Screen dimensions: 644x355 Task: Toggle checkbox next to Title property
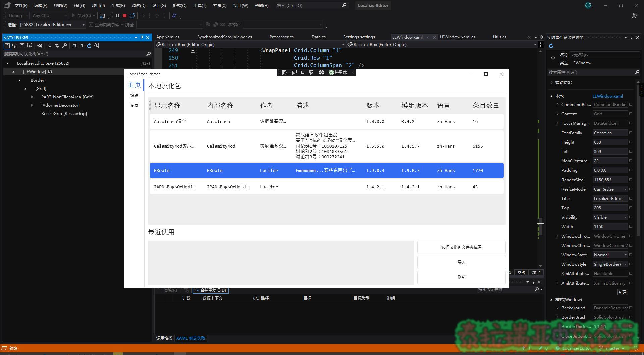point(631,199)
